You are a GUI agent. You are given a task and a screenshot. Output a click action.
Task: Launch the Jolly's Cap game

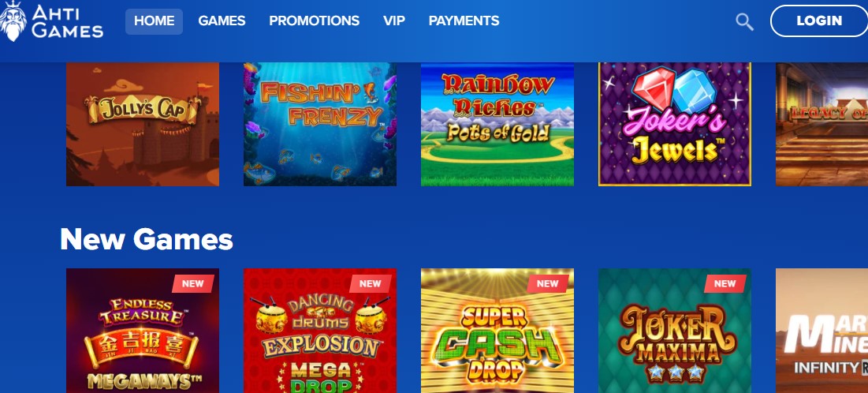pos(143,124)
